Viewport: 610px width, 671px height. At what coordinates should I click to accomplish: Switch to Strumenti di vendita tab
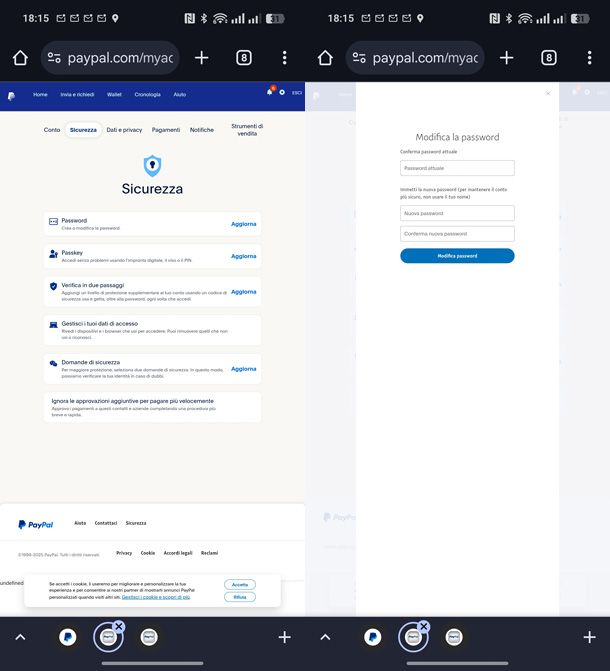pyautogui.click(x=247, y=130)
